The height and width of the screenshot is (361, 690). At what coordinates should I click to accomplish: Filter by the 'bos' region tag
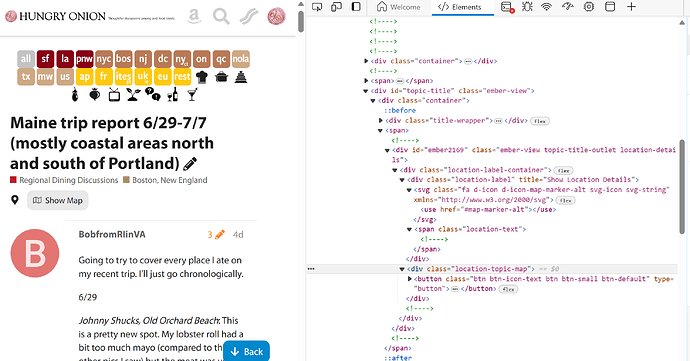tap(124, 59)
